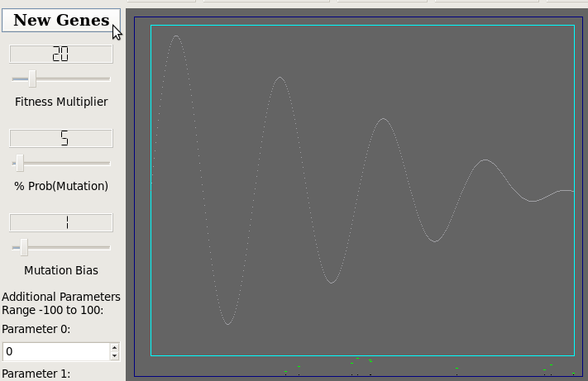Decrease Parameter 0 with down arrow
The image size is (588, 381).
pyautogui.click(x=115, y=356)
